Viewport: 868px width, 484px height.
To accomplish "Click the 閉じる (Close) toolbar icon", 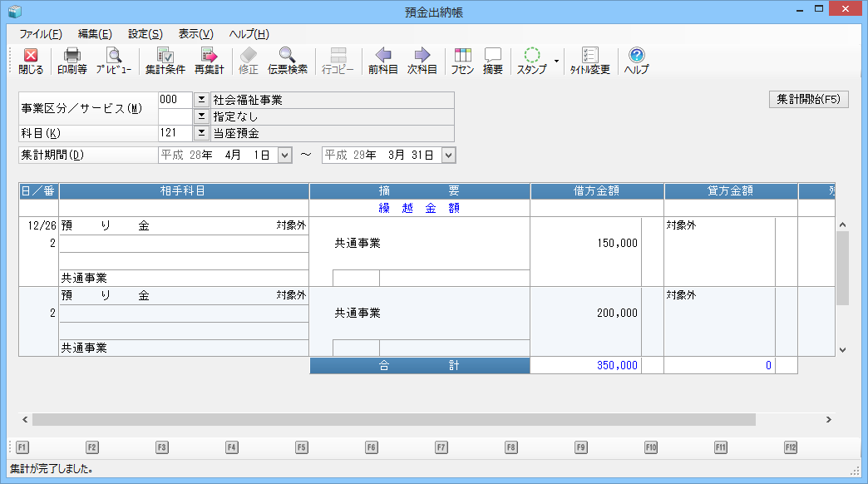I will tap(31, 62).
